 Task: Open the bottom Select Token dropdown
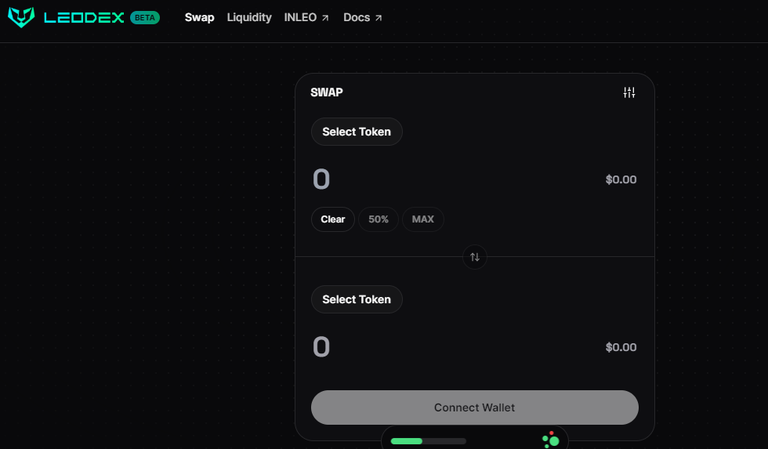coord(357,299)
